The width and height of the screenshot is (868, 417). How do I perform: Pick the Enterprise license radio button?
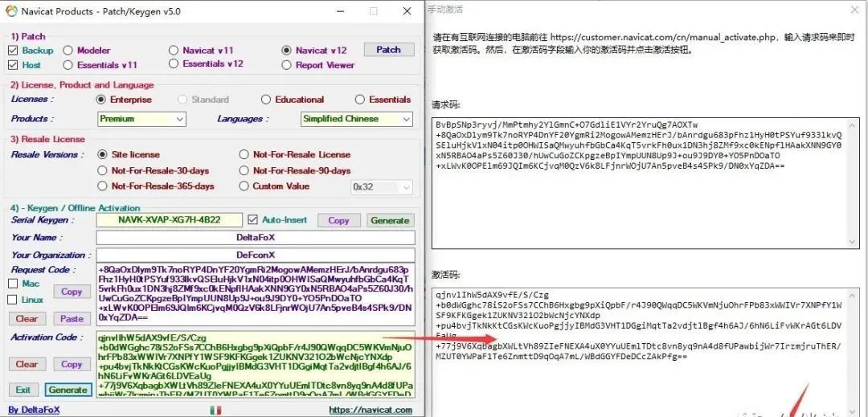[x=100, y=100]
